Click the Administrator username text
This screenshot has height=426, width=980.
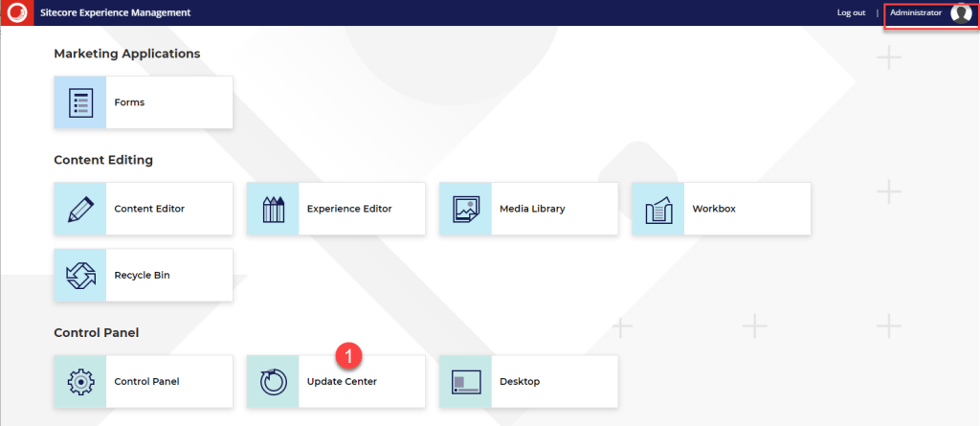point(915,12)
